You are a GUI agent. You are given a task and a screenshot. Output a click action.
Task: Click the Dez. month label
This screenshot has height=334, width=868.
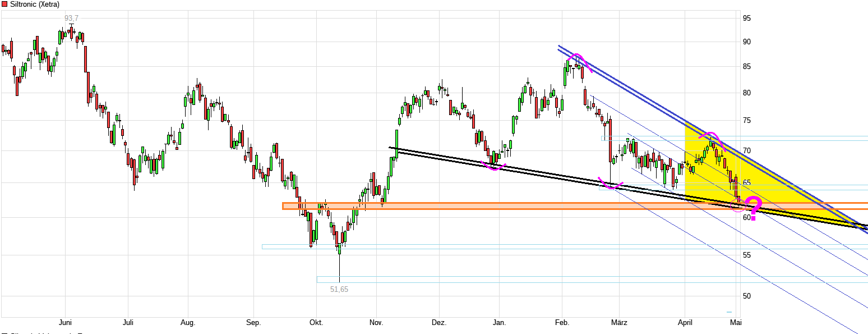point(439,323)
